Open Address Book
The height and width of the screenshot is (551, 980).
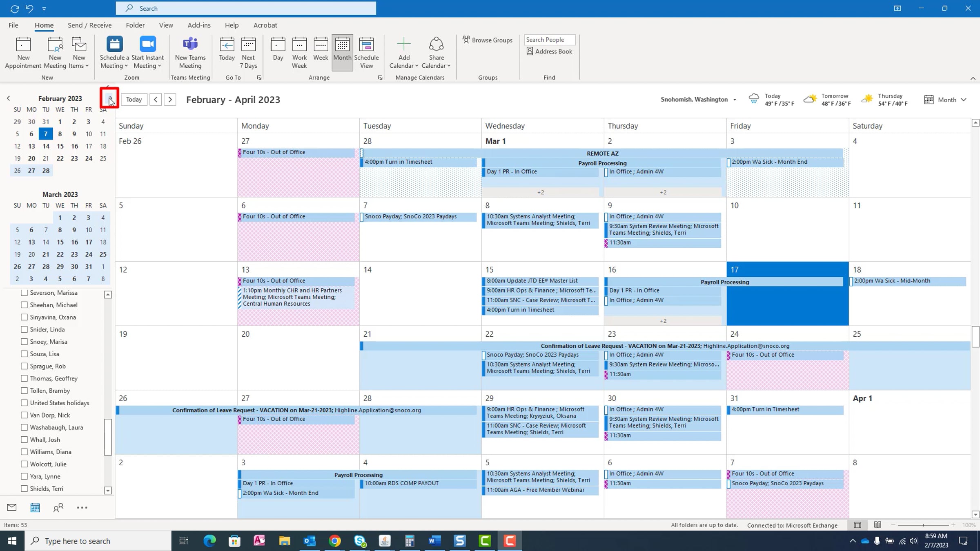pyautogui.click(x=549, y=51)
